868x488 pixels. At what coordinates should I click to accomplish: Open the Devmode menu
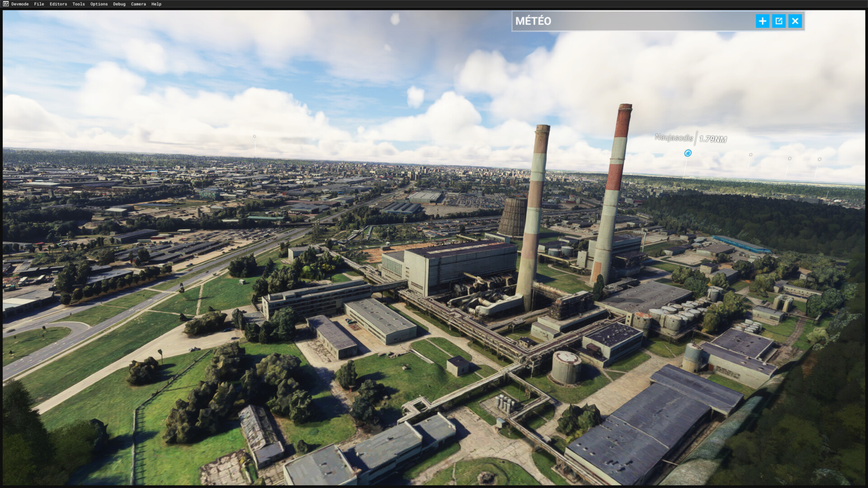pos(20,4)
